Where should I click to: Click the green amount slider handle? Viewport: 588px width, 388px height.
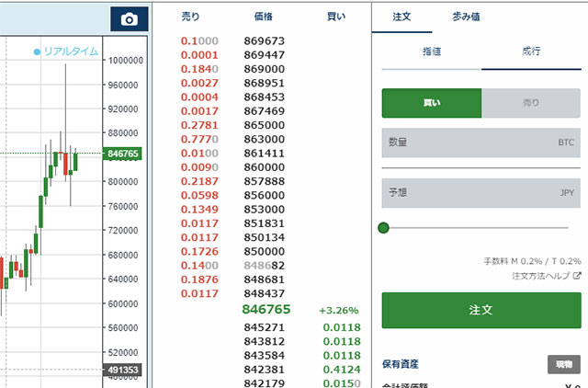tap(383, 228)
